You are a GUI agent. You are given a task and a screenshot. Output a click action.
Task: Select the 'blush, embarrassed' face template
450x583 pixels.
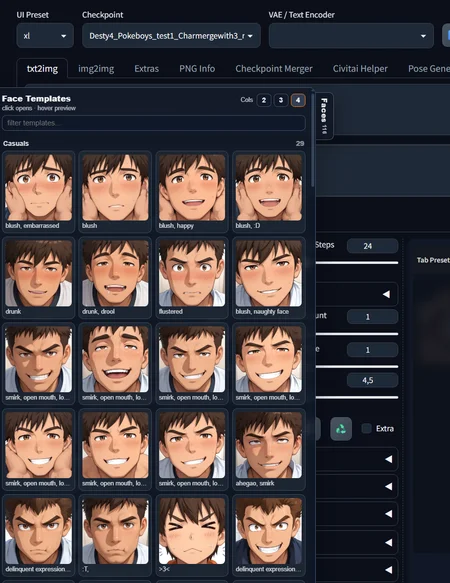click(39, 192)
